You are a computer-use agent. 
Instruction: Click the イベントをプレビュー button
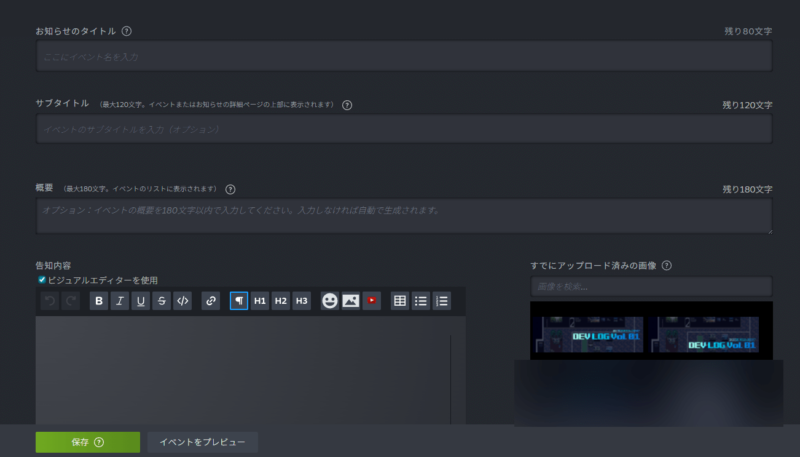[x=203, y=442]
